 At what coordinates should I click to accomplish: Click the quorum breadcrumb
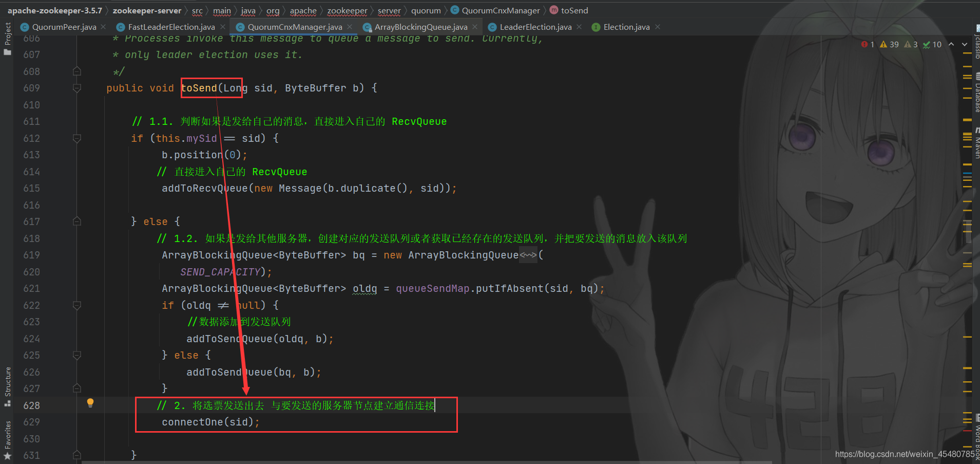pyautogui.click(x=426, y=10)
